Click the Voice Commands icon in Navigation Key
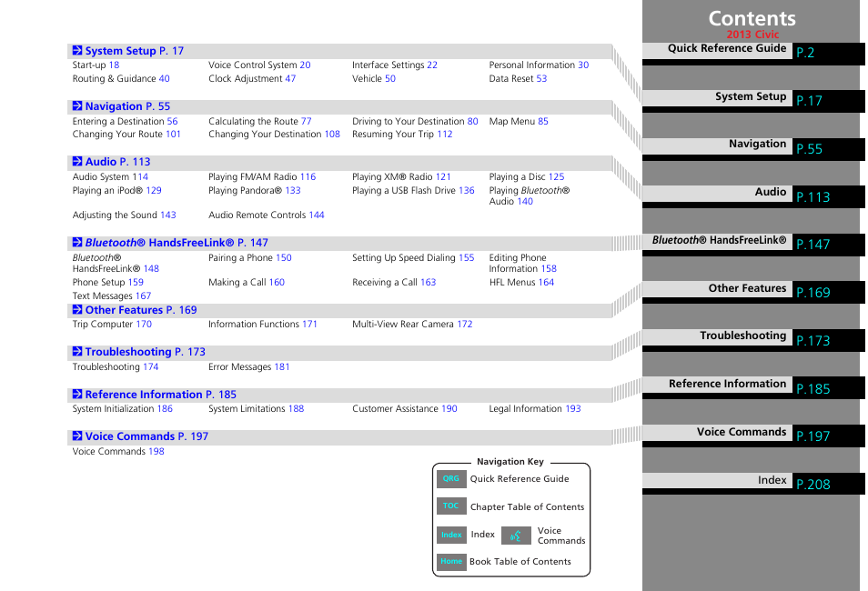Screen dimensions: 868x591 (x=516, y=536)
